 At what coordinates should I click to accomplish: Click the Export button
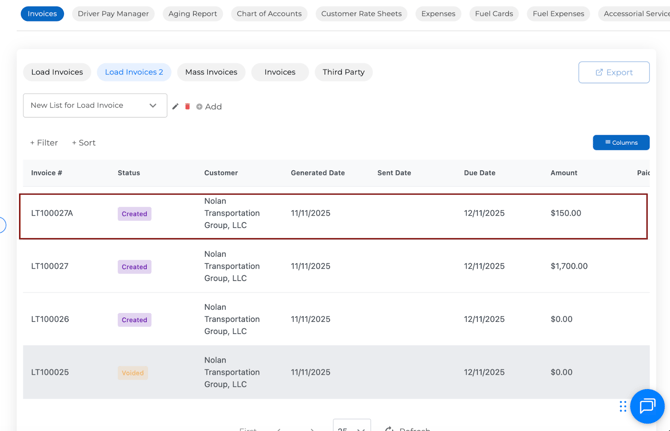tap(614, 72)
